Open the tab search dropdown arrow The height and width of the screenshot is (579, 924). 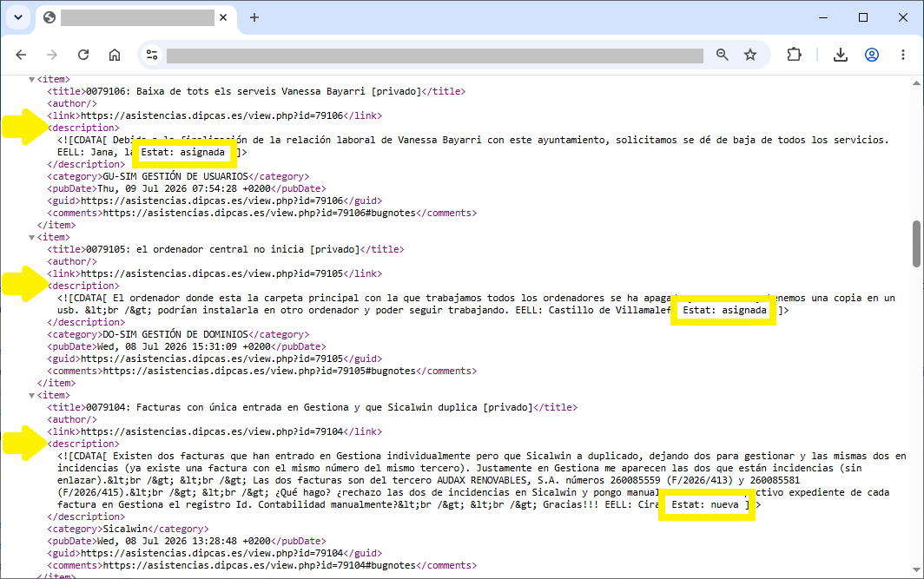[x=18, y=17]
